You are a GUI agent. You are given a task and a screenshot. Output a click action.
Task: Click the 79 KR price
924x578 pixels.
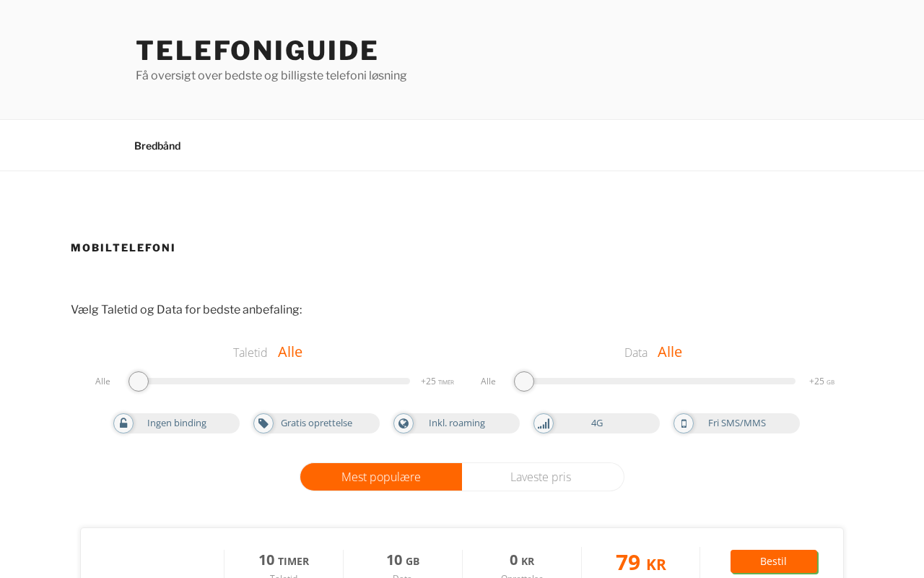(640, 563)
